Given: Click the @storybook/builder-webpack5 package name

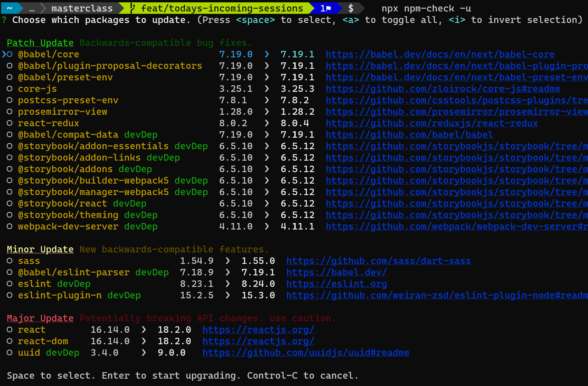Looking at the screenshot, I should 93,181.
